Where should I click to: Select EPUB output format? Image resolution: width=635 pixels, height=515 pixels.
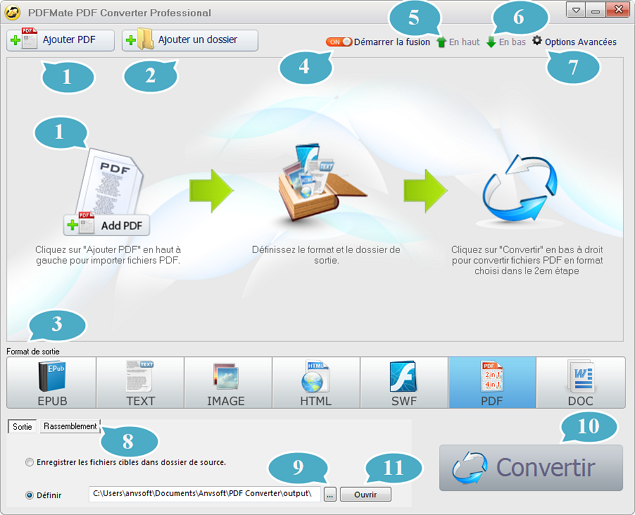coord(51,382)
